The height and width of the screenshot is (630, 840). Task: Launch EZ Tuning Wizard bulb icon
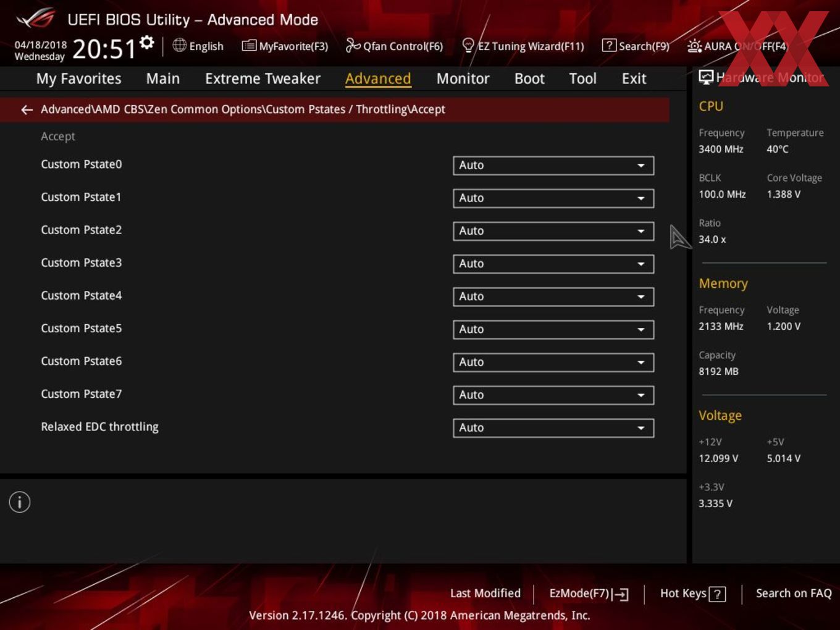[468, 45]
